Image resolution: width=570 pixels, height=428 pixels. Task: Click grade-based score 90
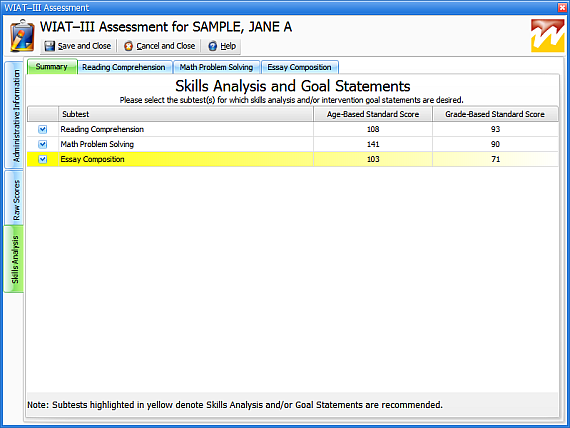click(x=495, y=144)
